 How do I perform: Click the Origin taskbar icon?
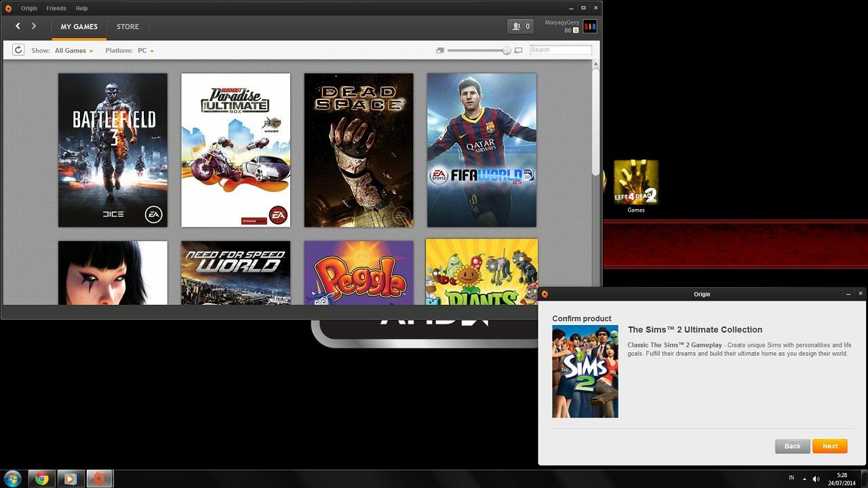tap(99, 478)
